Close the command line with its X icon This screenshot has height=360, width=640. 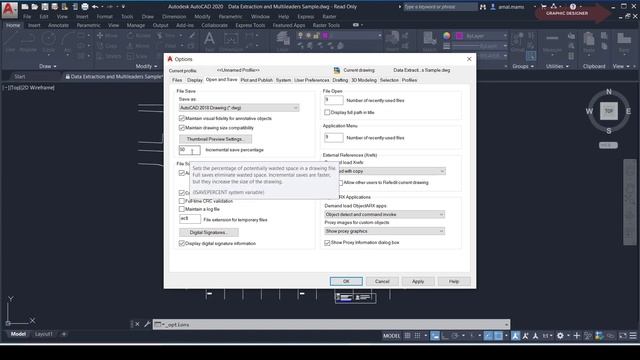[x=137, y=324]
